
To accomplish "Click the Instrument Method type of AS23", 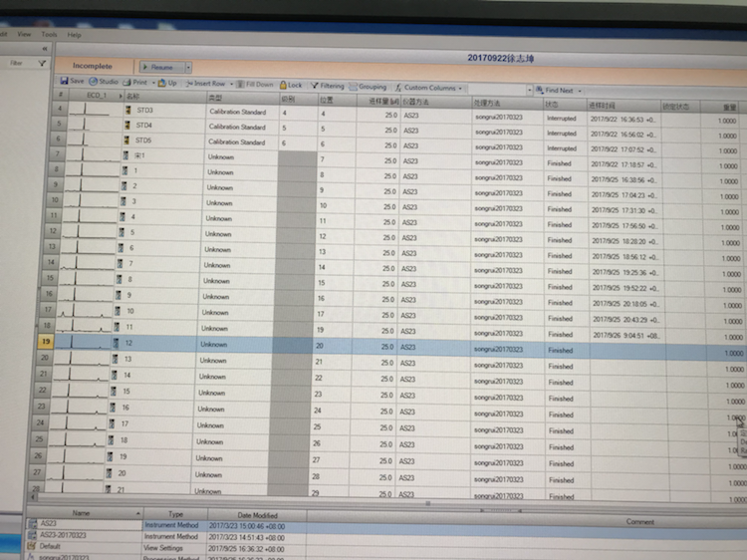I will [171, 525].
